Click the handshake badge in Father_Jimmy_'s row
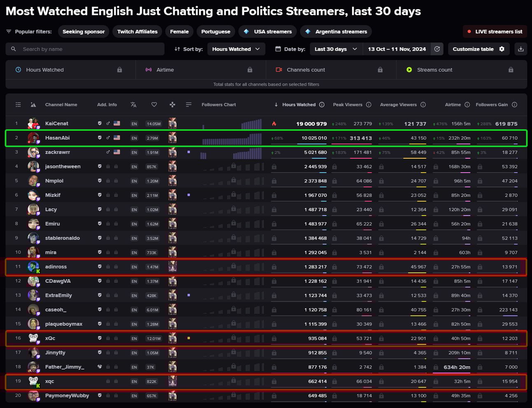 (x=100, y=367)
